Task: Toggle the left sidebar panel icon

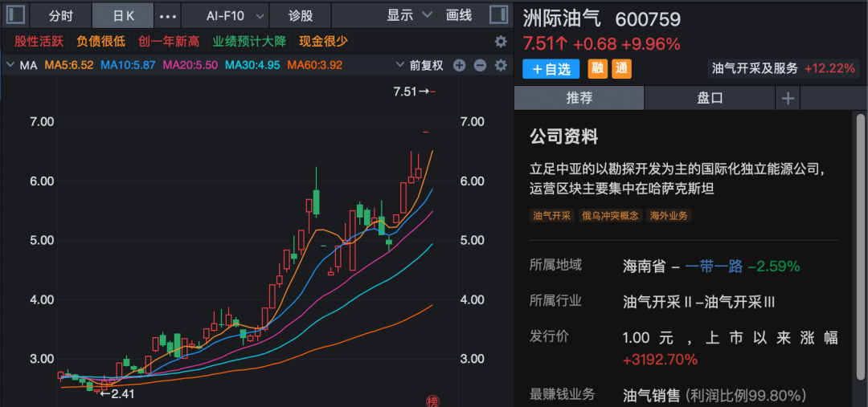Action: click(15, 15)
